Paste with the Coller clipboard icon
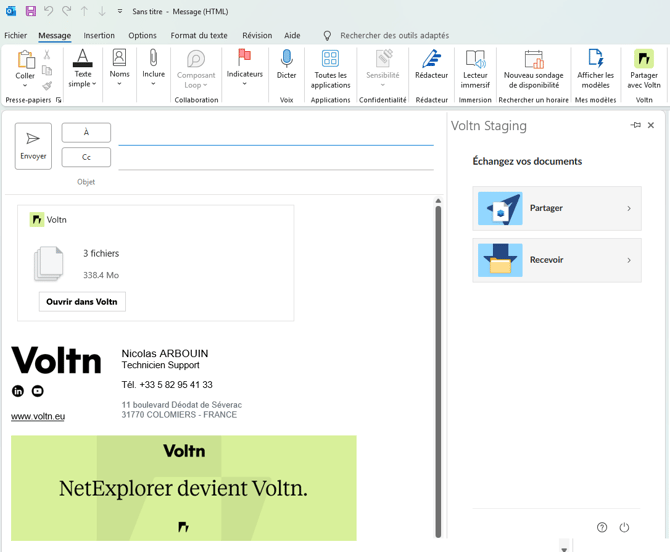 tap(26, 59)
